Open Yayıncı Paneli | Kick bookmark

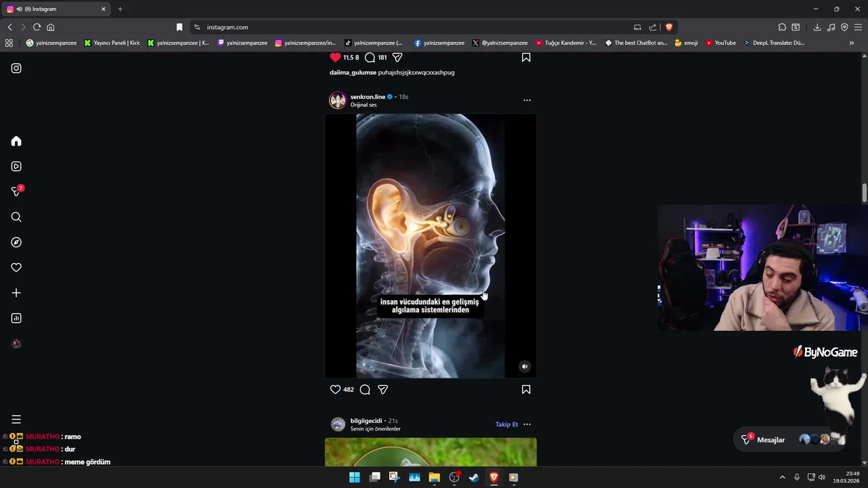[x=112, y=43]
